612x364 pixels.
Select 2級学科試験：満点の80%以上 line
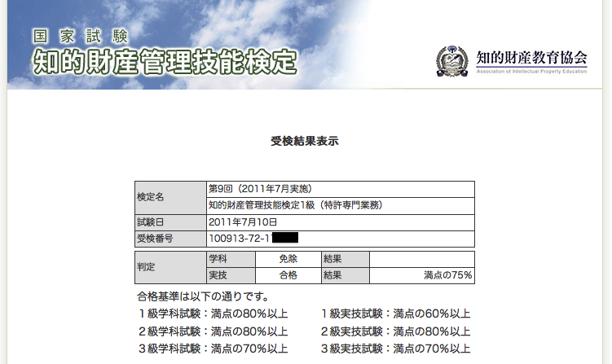[214, 331]
